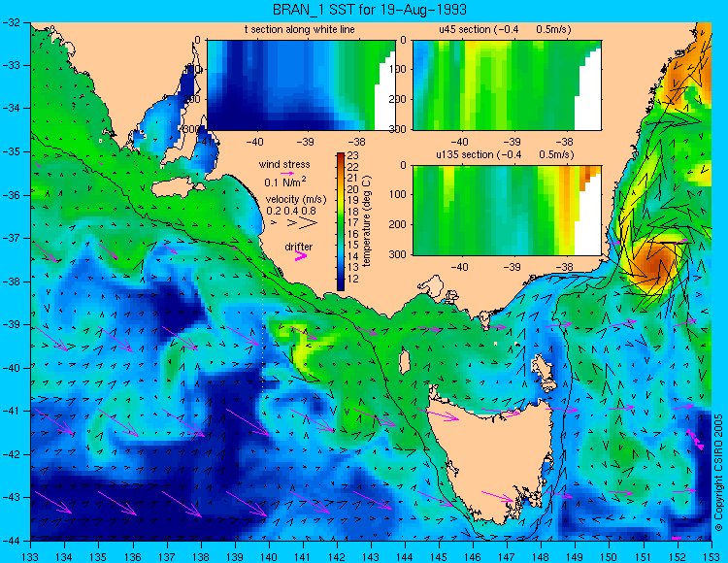Click the '-44' latitude label on left axis
728x563 pixels.
(14, 541)
